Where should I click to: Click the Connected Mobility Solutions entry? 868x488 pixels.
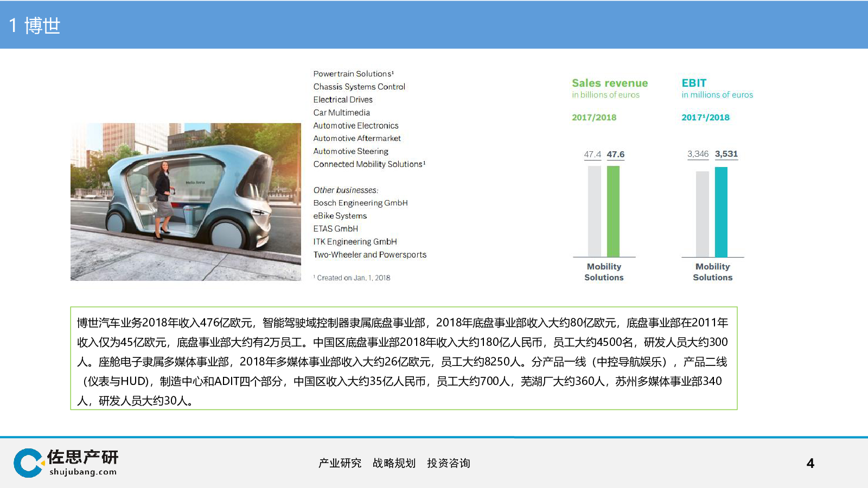coord(369,164)
